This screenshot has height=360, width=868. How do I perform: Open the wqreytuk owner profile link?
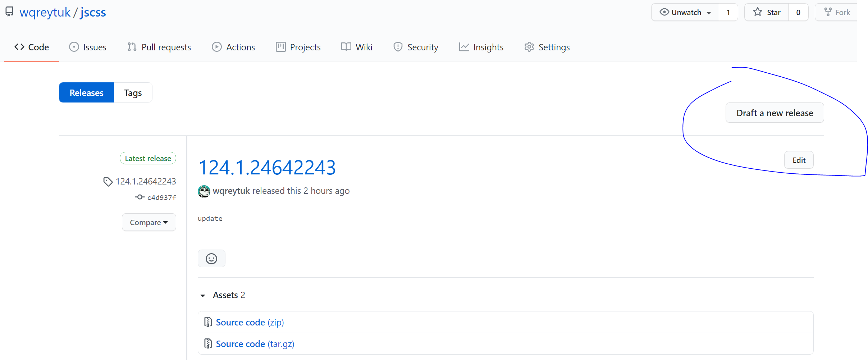tap(45, 13)
